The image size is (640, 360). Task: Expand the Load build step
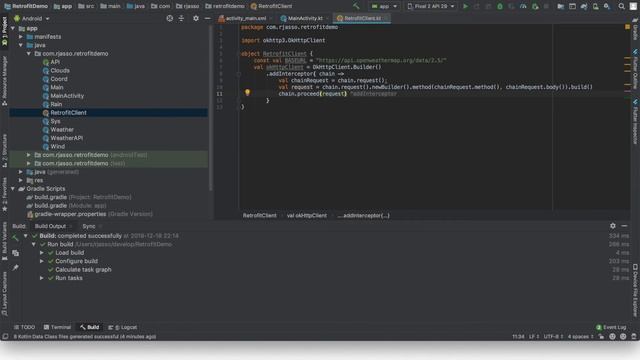click(42, 253)
